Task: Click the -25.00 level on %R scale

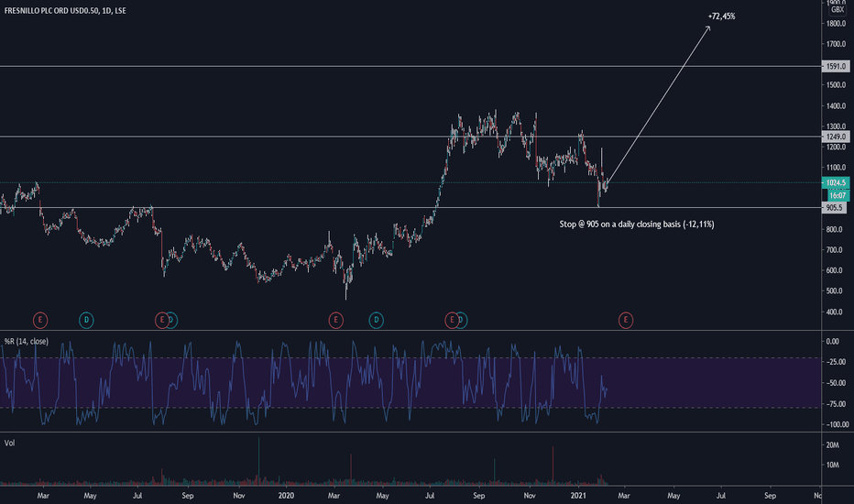Action: [x=836, y=362]
